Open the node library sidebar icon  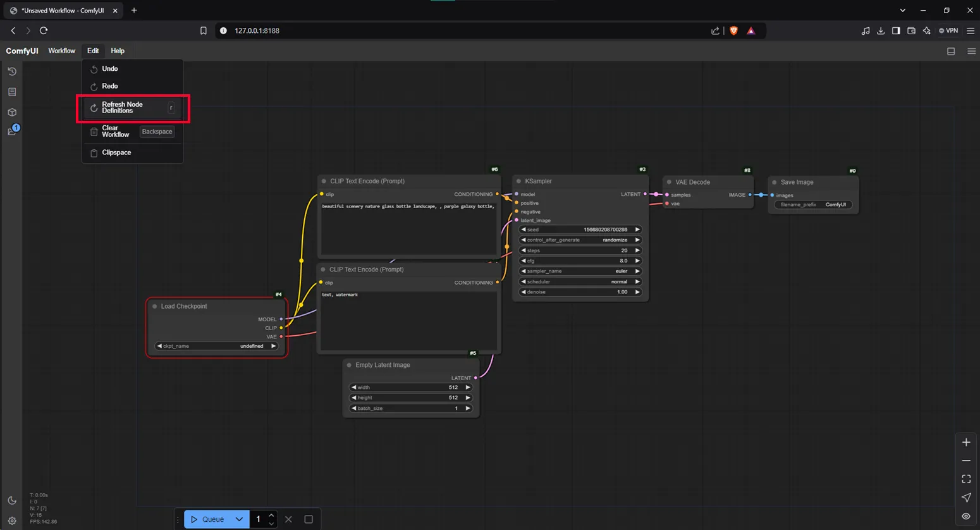coord(12,92)
